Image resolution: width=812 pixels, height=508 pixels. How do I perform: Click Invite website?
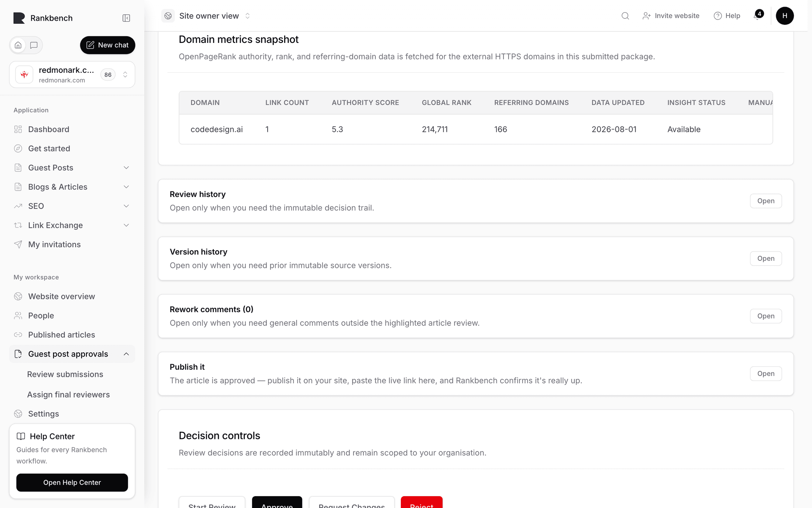[671, 16]
